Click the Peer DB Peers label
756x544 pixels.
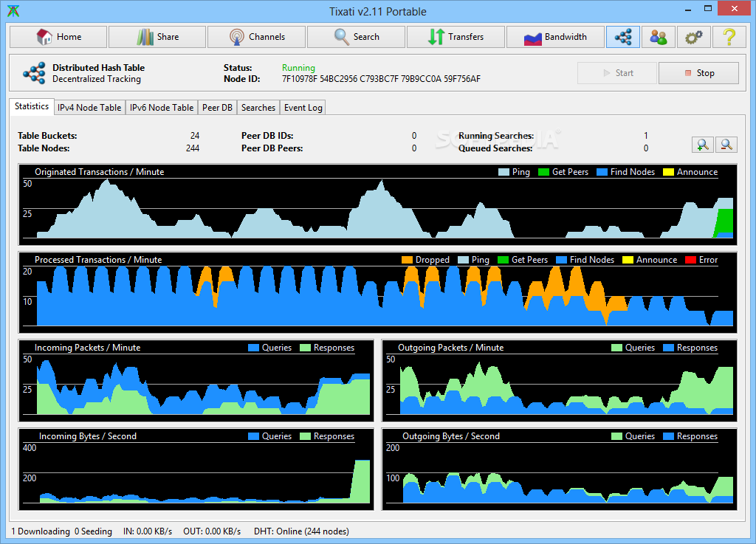[x=272, y=148]
